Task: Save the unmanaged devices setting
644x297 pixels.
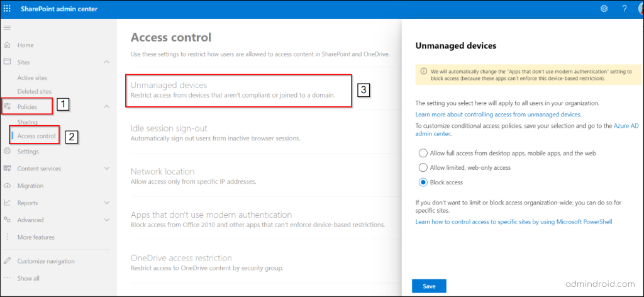Action: click(x=429, y=286)
